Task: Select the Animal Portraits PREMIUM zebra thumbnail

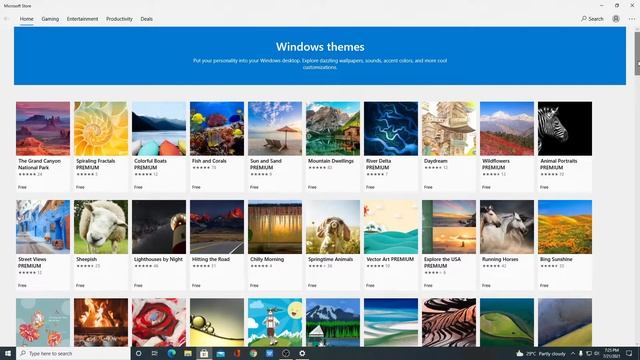Action: (564, 129)
